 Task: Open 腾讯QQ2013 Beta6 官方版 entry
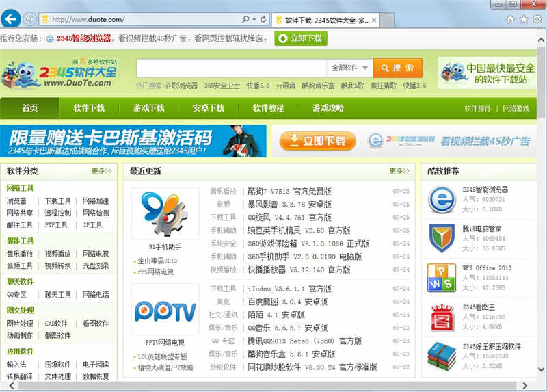pos(304,341)
